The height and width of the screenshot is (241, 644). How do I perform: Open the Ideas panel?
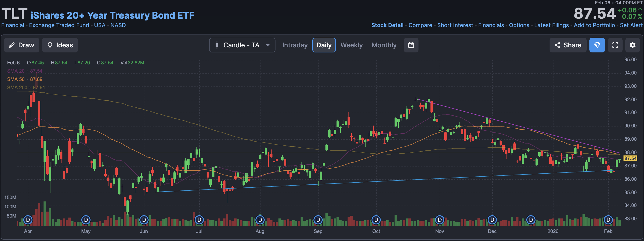[60, 45]
